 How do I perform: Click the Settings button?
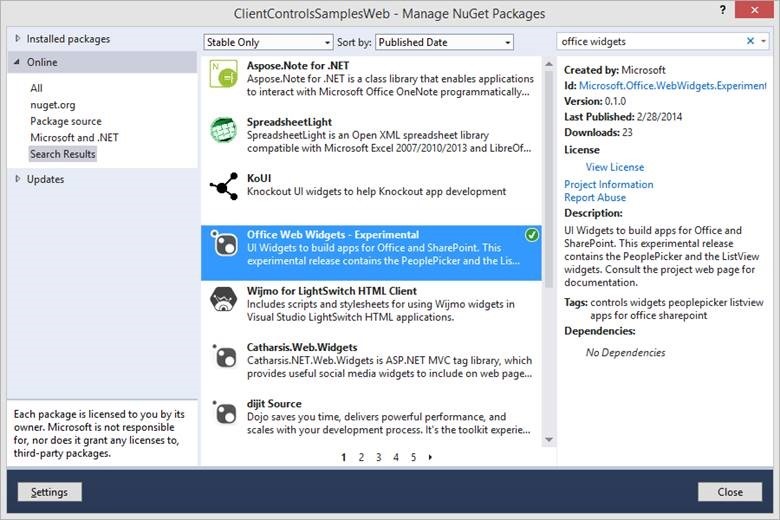49,492
